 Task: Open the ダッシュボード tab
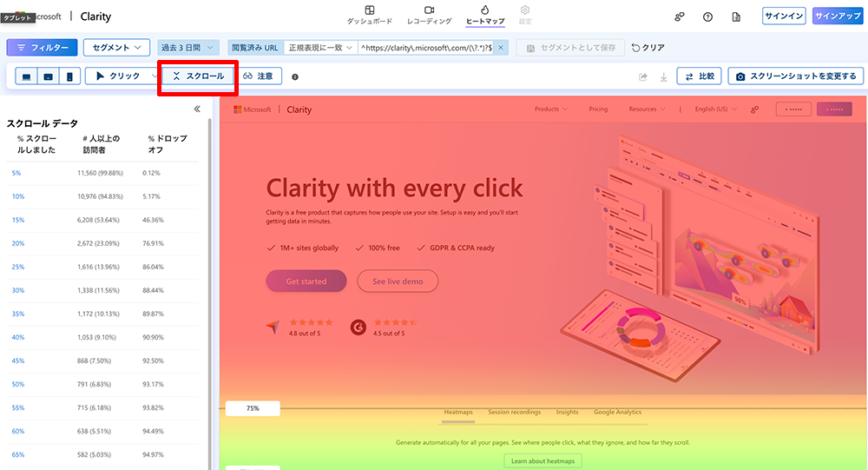coord(370,15)
